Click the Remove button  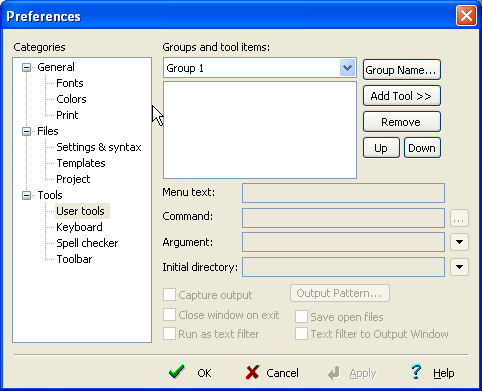tap(402, 122)
